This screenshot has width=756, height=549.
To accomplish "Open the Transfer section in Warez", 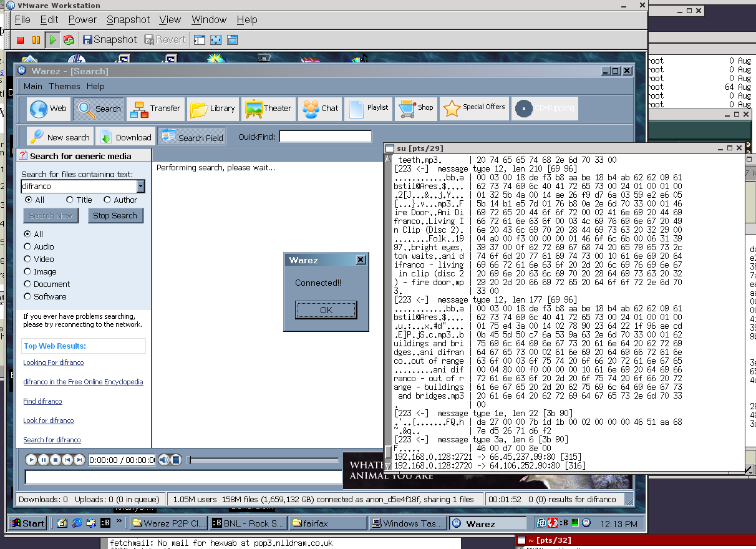I will (x=155, y=109).
